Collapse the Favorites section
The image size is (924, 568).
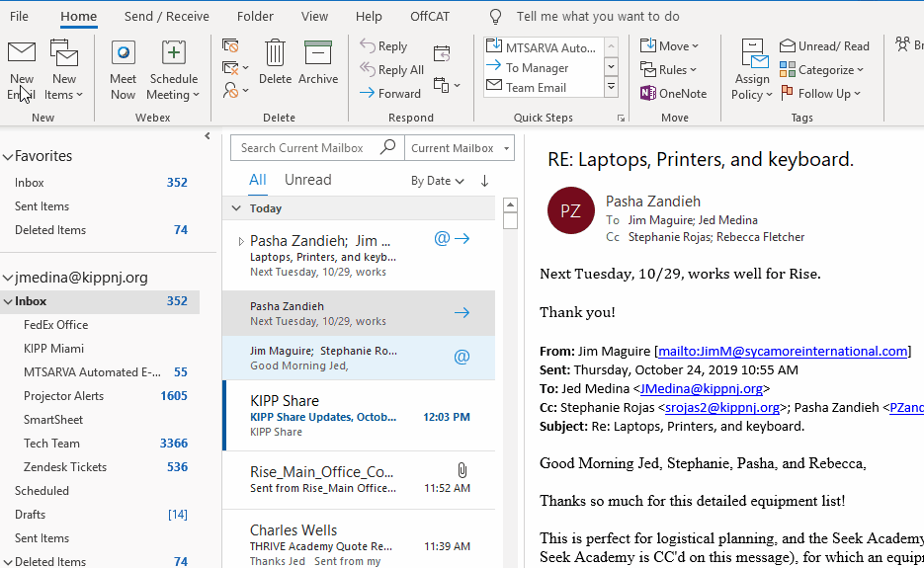pyautogui.click(x=8, y=157)
